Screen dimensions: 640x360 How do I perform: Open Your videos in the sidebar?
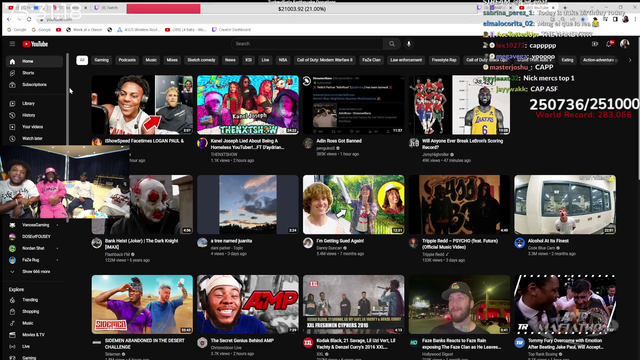click(x=34, y=127)
